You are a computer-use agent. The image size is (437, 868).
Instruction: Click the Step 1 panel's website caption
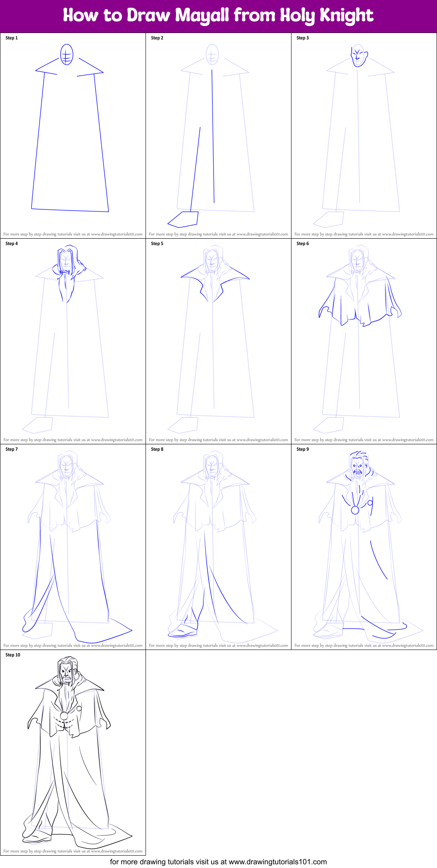point(73,234)
